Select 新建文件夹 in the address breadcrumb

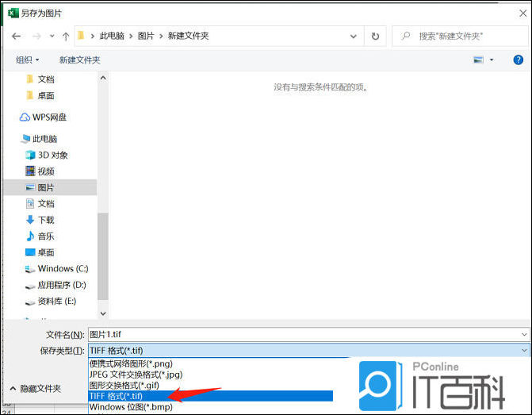click(189, 36)
